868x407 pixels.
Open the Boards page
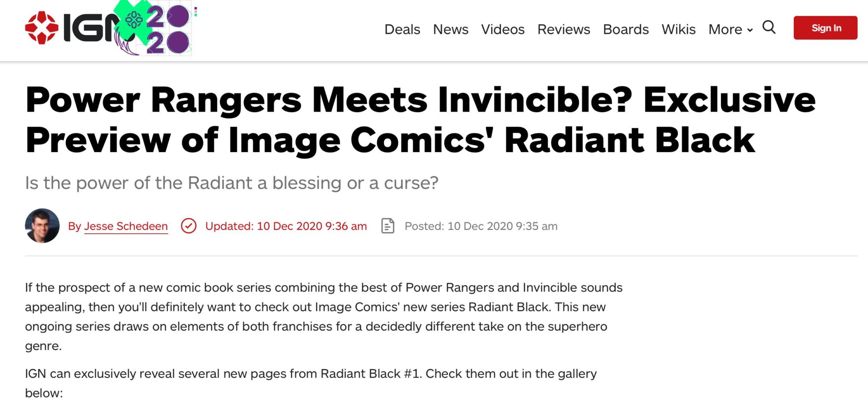625,29
